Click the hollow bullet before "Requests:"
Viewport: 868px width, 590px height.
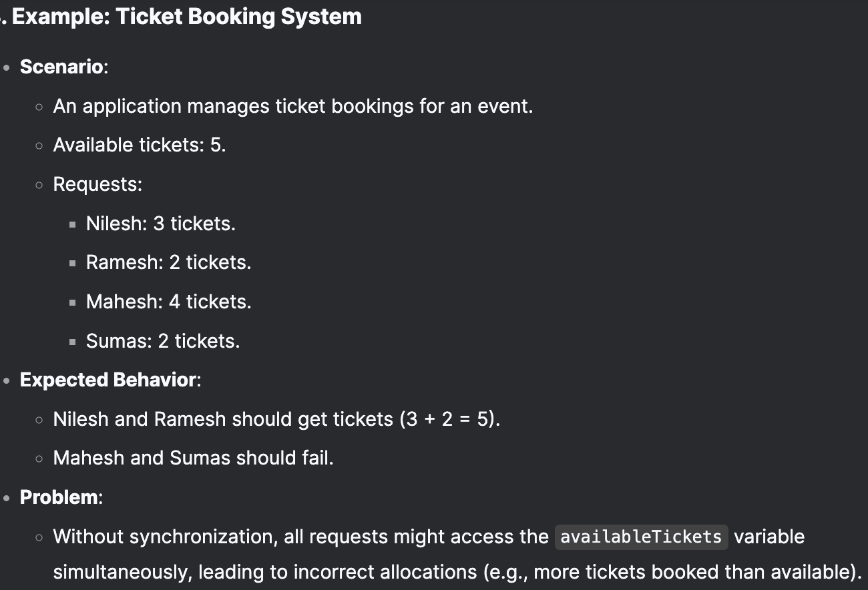(40, 185)
